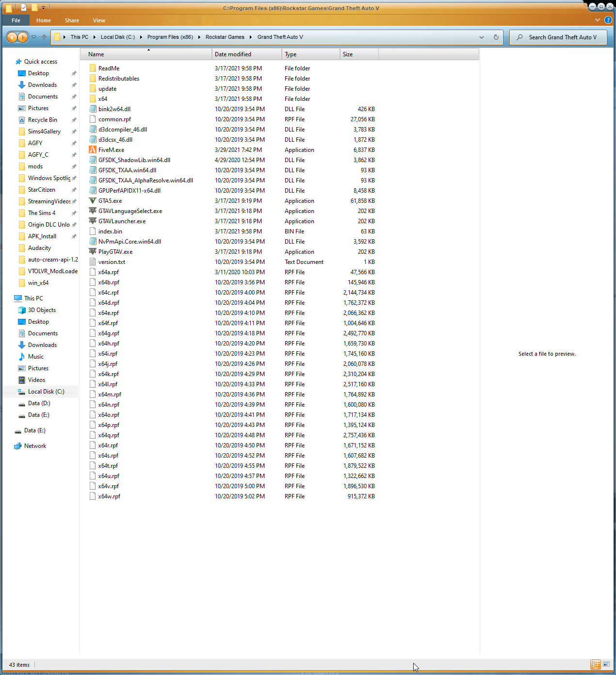Sort by Type column header
The image size is (616, 675).
pos(310,54)
